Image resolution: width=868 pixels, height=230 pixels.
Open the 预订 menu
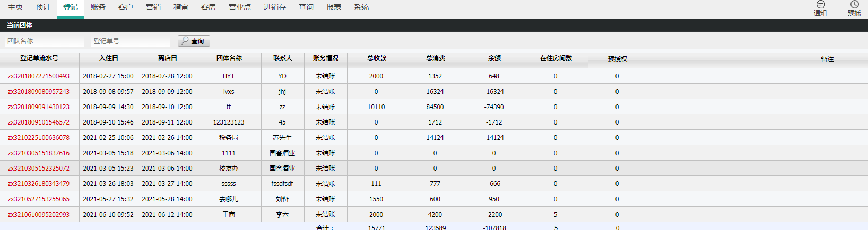coord(43,7)
